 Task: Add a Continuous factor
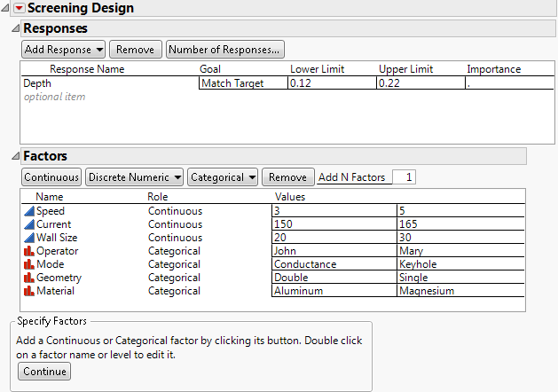51,177
